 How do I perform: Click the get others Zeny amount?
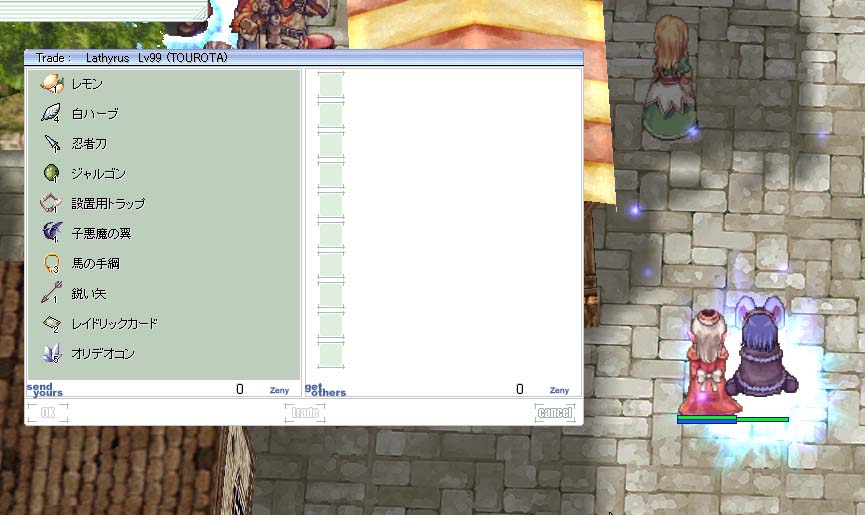(520, 389)
